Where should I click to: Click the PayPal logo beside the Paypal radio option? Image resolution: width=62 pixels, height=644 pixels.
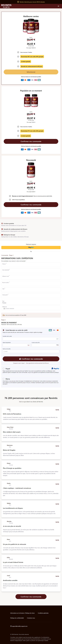click(55, 369)
